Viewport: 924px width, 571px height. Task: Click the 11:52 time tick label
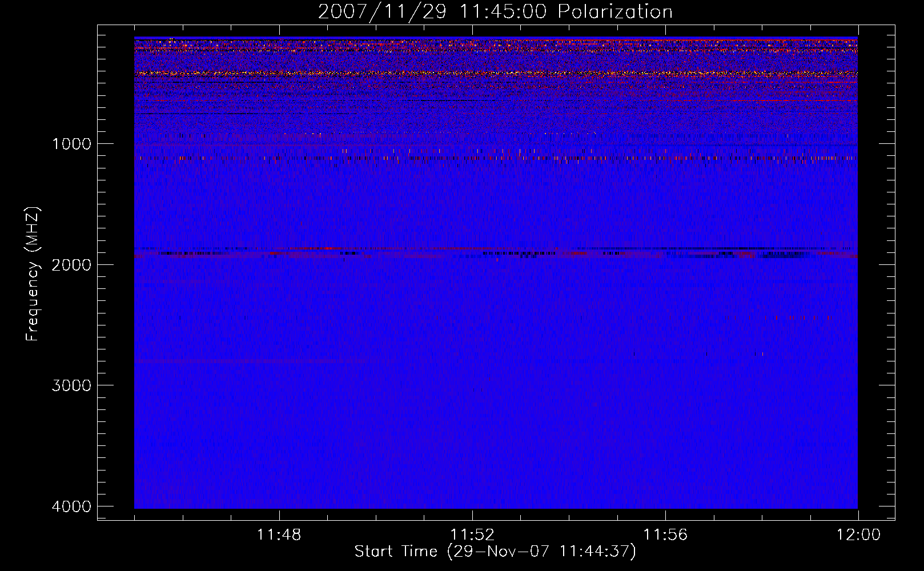[x=472, y=535]
